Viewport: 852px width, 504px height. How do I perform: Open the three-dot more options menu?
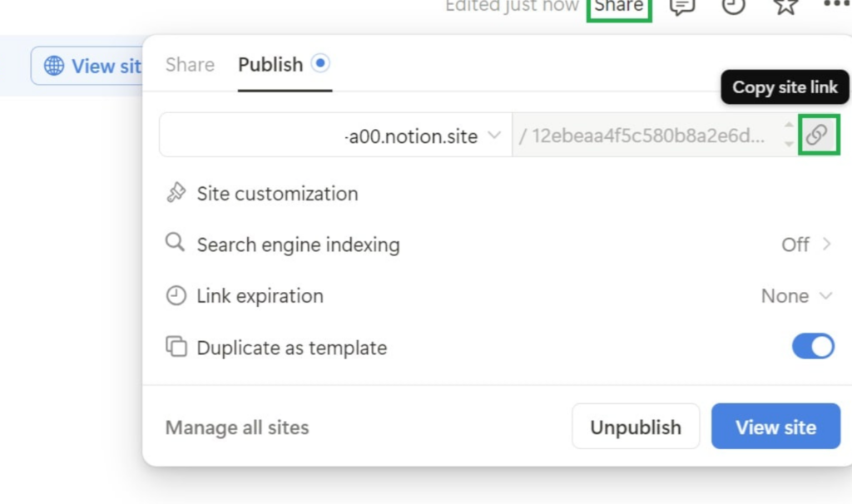[835, 5]
